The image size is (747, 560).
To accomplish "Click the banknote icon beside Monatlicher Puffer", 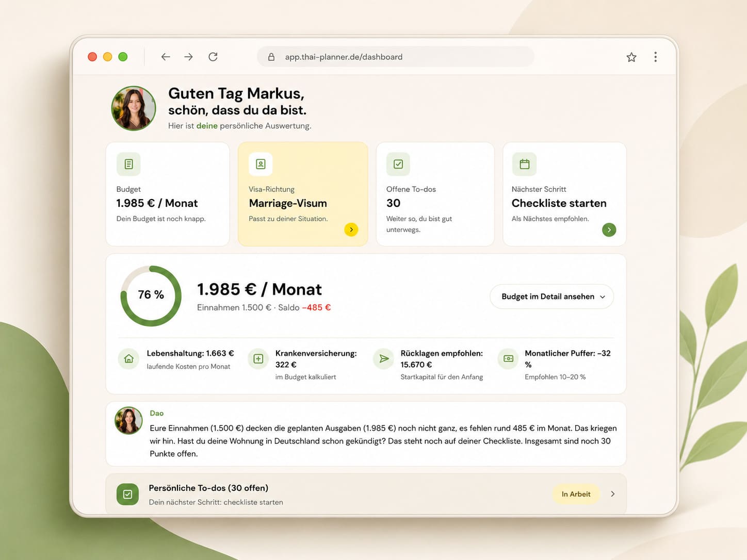I will [x=508, y=359].
